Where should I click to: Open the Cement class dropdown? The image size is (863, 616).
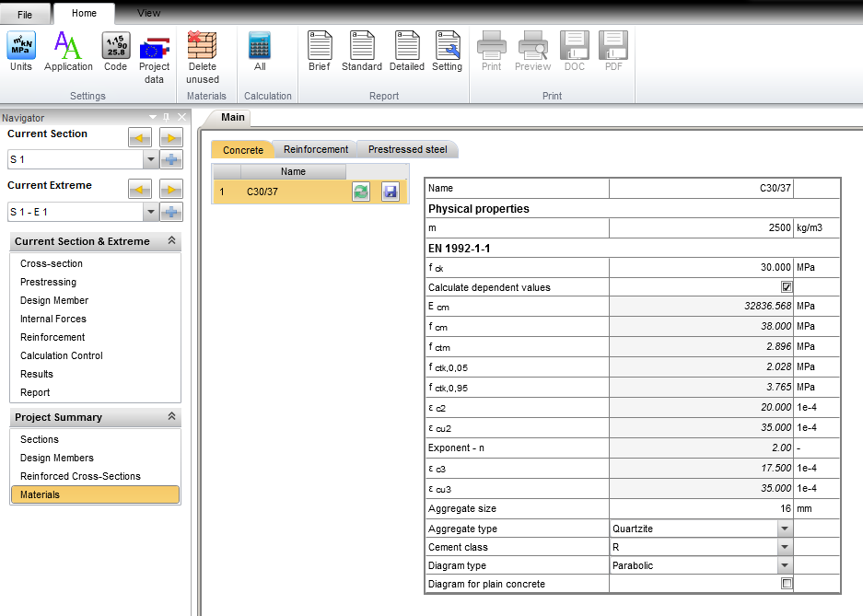pos(785,546)
